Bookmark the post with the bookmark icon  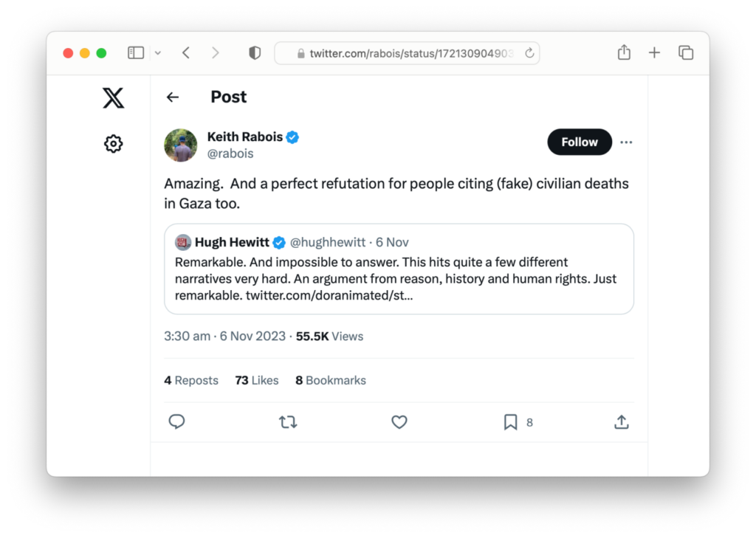tap(509, 421)
